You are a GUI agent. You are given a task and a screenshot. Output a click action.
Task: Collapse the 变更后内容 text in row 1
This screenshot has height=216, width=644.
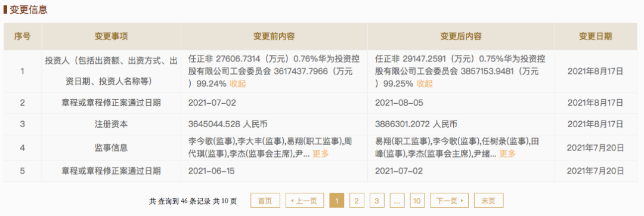425,84
